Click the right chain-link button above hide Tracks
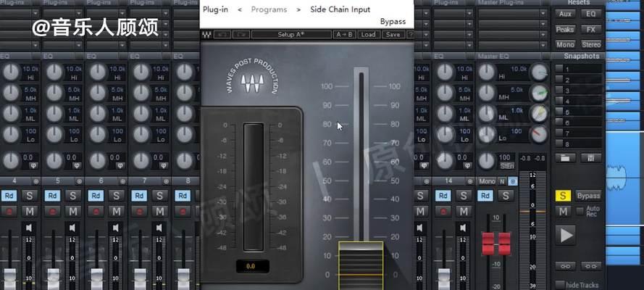Image resolution: width=644 pixels, height=290 pixels. 591,267
